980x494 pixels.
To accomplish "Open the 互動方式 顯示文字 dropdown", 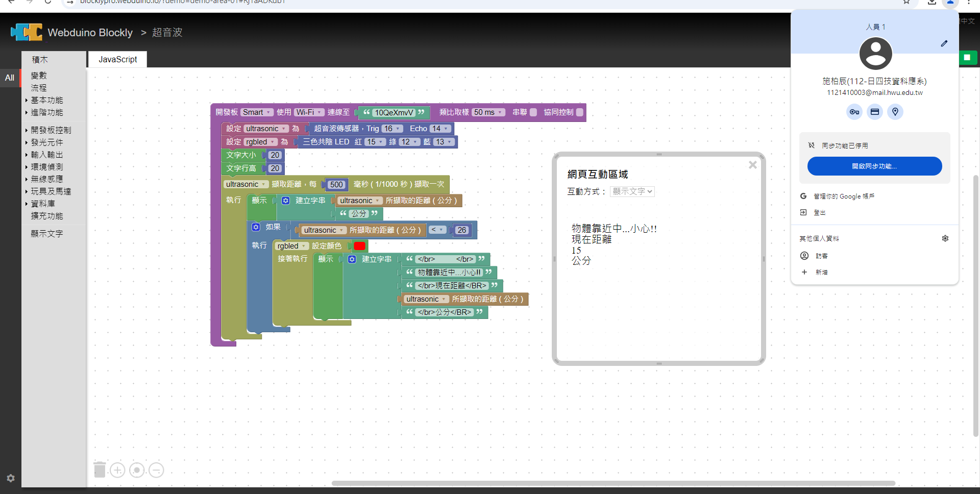I will click(x=632, y=191).
